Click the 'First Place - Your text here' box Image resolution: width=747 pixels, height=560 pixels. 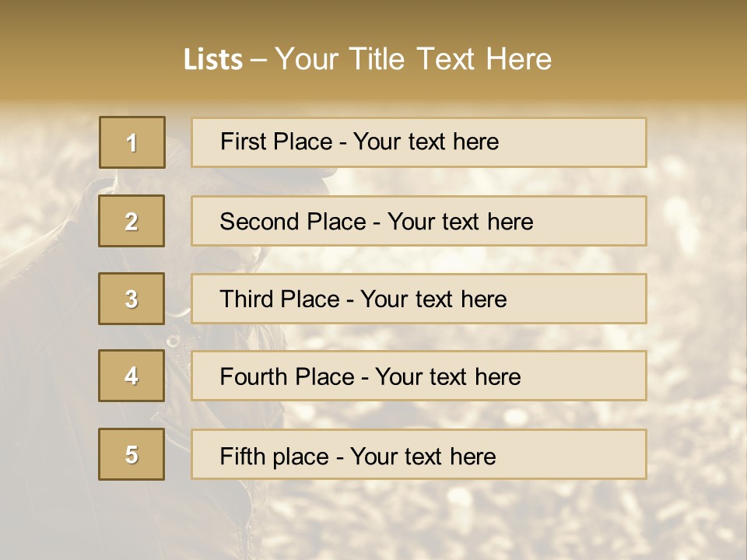tap(419, 142)
